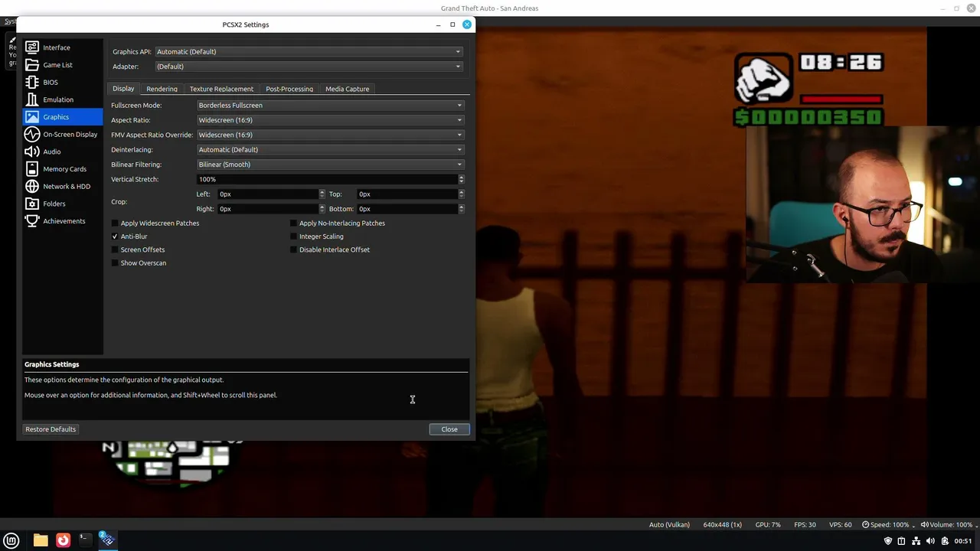Select the BIOS settings category
Screen dimensions: 980x551
pyautogui.click(x=63, y=82)
